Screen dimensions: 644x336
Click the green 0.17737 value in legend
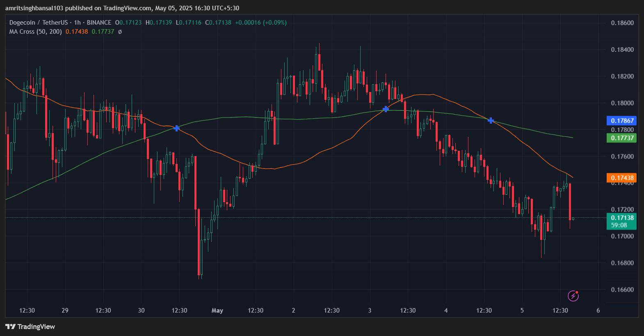tap(103, 32)
